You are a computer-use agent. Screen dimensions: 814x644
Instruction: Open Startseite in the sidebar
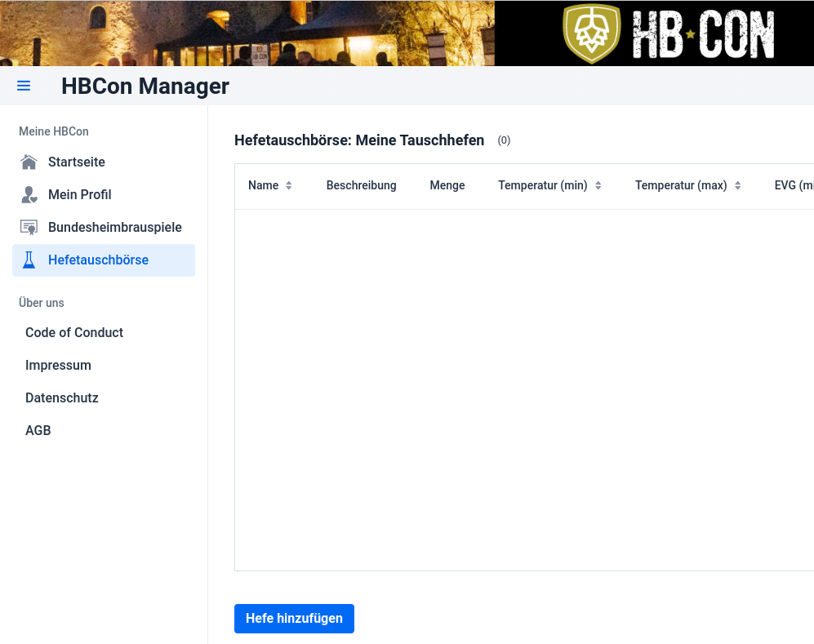pos(77,162)
